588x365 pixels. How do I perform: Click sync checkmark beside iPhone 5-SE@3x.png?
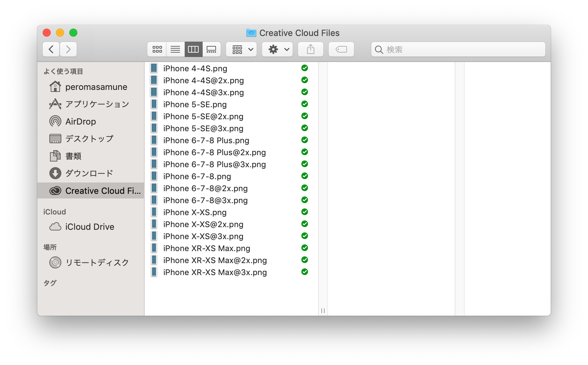pyautogui.click(x=305, y=128)
